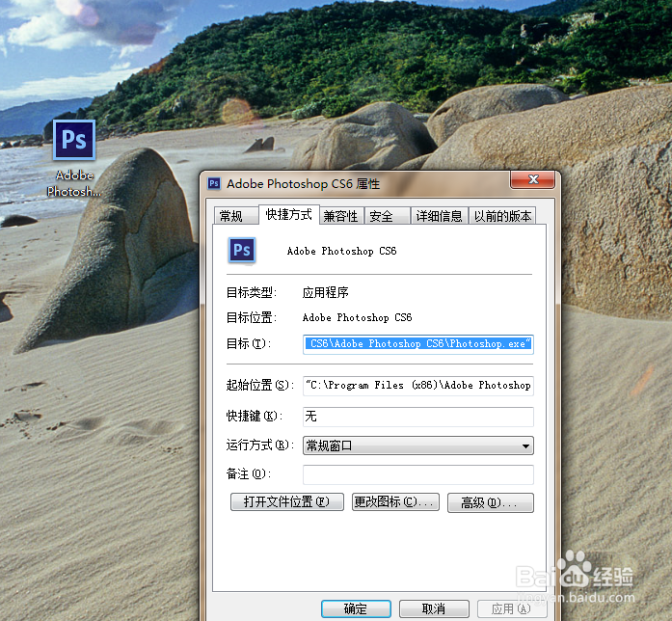The image size is (672, 621).
Task: Click the 目标位置 value Adobe Photoshop CS6
Action: click(357, 317)
